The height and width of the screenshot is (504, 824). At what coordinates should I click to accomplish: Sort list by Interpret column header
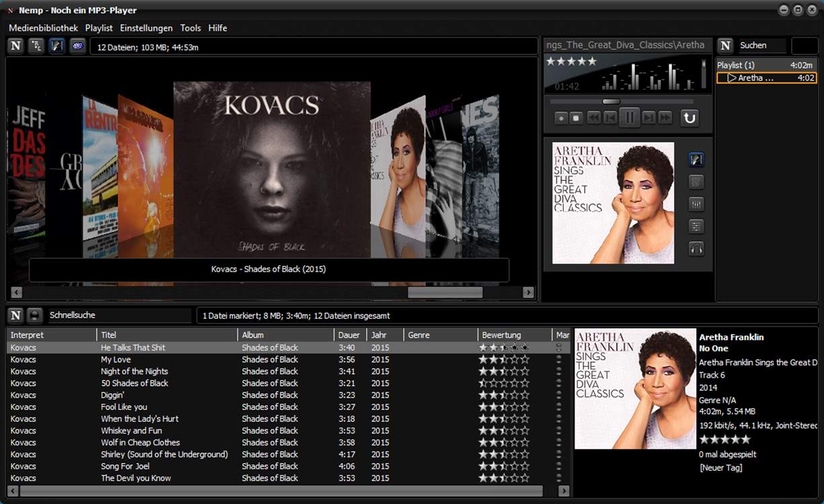(x=52, y=335)
